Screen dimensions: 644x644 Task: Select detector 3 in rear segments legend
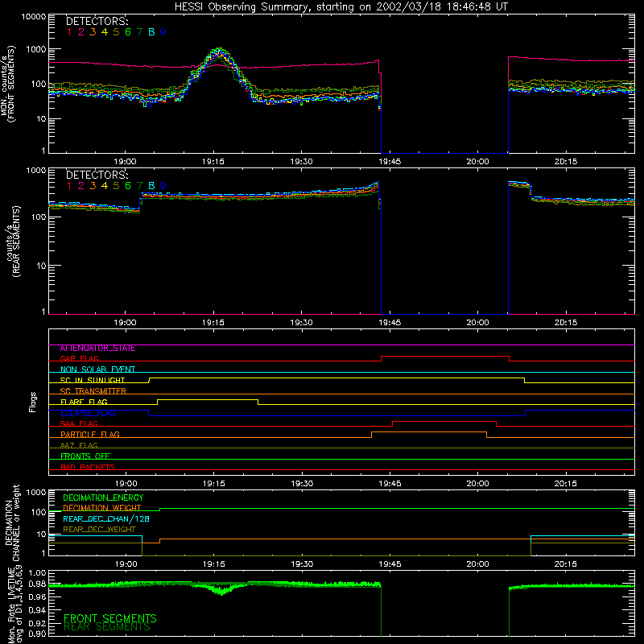[x=93, y=186]
